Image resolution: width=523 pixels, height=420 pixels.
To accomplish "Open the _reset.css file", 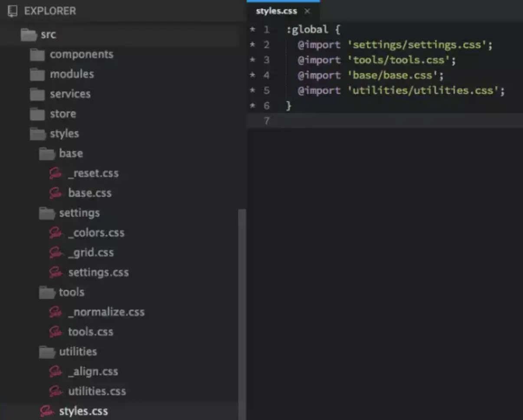I will tap(93, 174).
